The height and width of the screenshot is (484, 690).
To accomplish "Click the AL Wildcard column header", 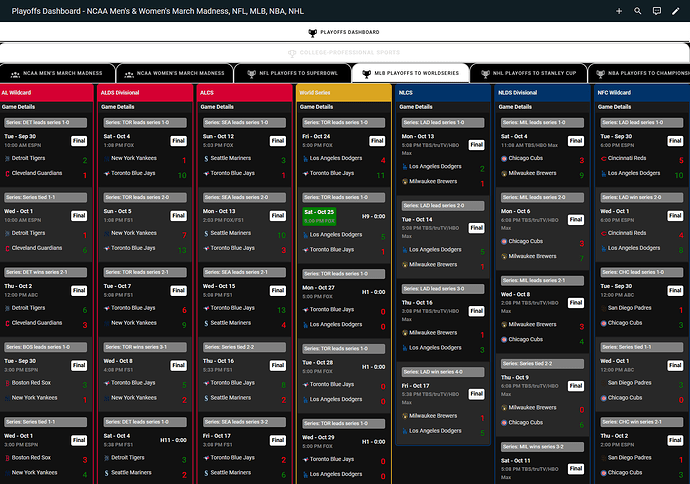I will click(x=46, y=93).
